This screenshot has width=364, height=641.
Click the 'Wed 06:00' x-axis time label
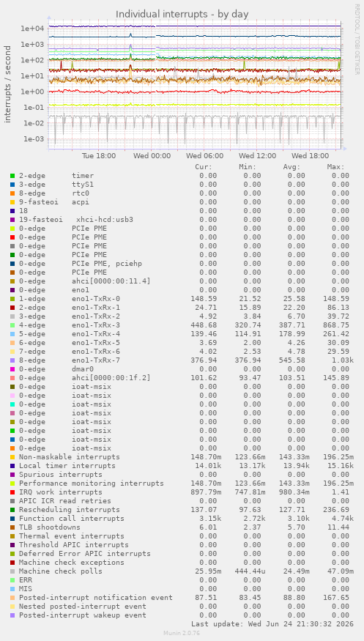coord(204,156)
